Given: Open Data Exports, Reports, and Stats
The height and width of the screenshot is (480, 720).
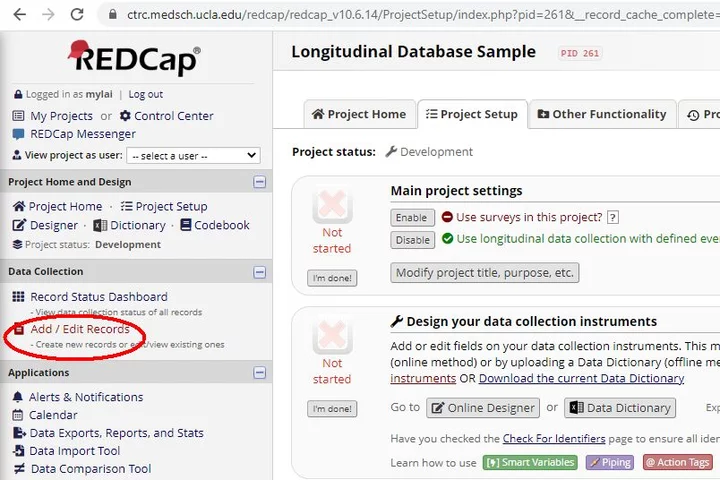Looking at the screenshot, I should pos(116,433).
